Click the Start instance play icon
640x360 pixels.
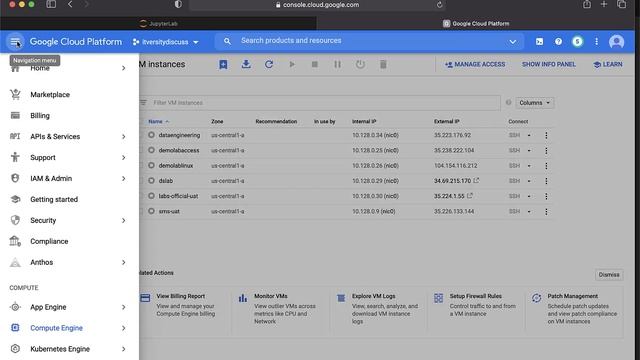click(292, 64)
